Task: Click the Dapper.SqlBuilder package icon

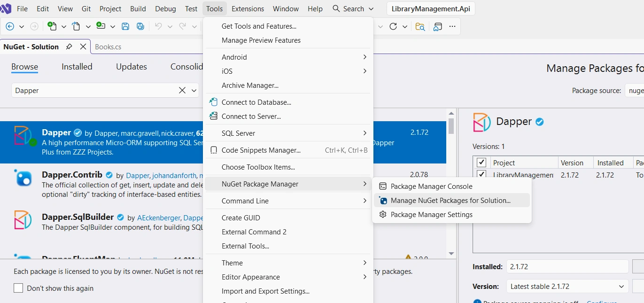Action: tap(23, 220)
